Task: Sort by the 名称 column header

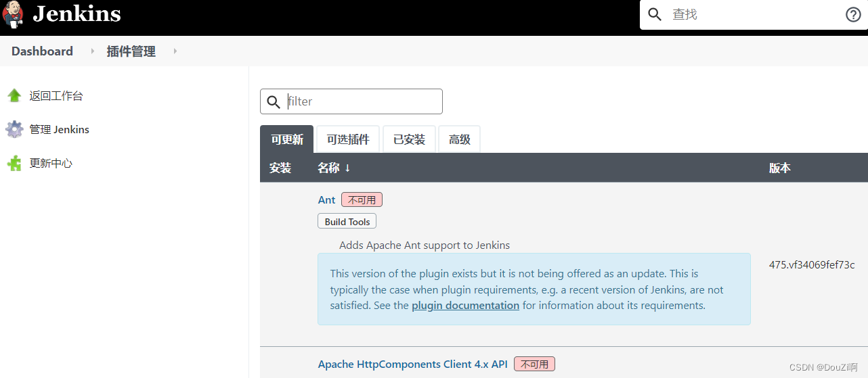Action: point(334,168)
